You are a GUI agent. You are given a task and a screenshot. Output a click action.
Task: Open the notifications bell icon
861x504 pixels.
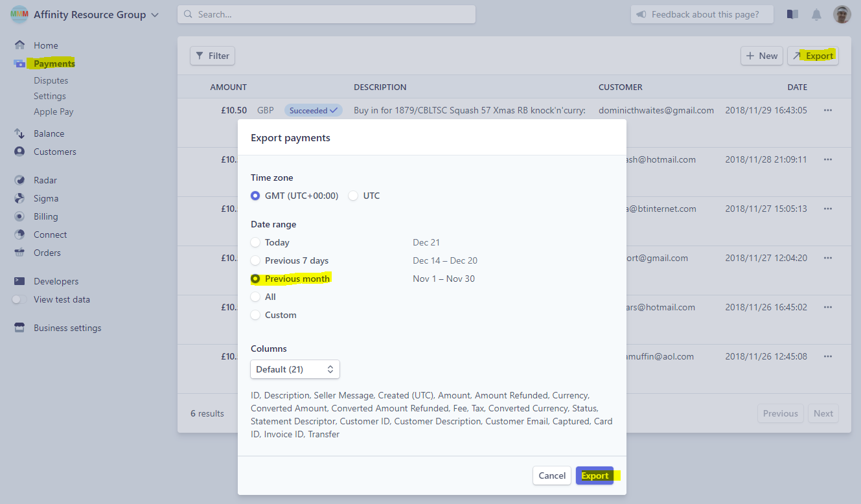pos(816,14)
